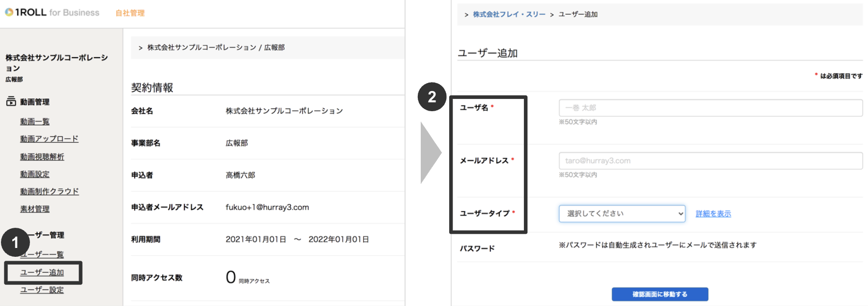868x306 pixels.
Task: Open 動画制作クラウド in the sidebar
Action: point(49,191)
